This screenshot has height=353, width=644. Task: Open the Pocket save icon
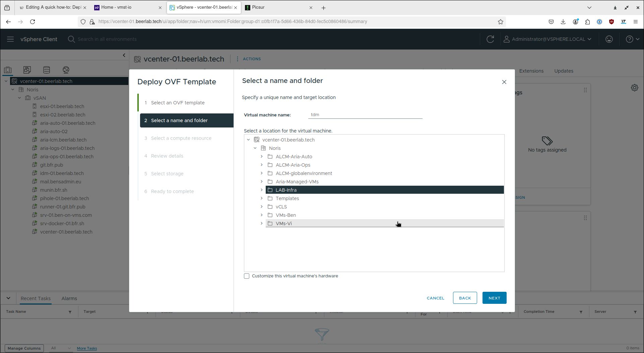pyautogui.click(x=551, y=22)
